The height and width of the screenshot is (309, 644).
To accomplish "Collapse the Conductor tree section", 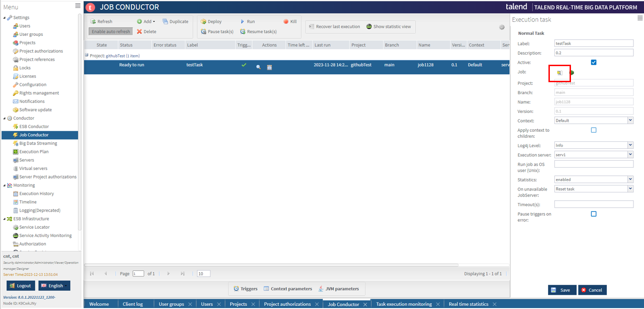I will [5, 118].
